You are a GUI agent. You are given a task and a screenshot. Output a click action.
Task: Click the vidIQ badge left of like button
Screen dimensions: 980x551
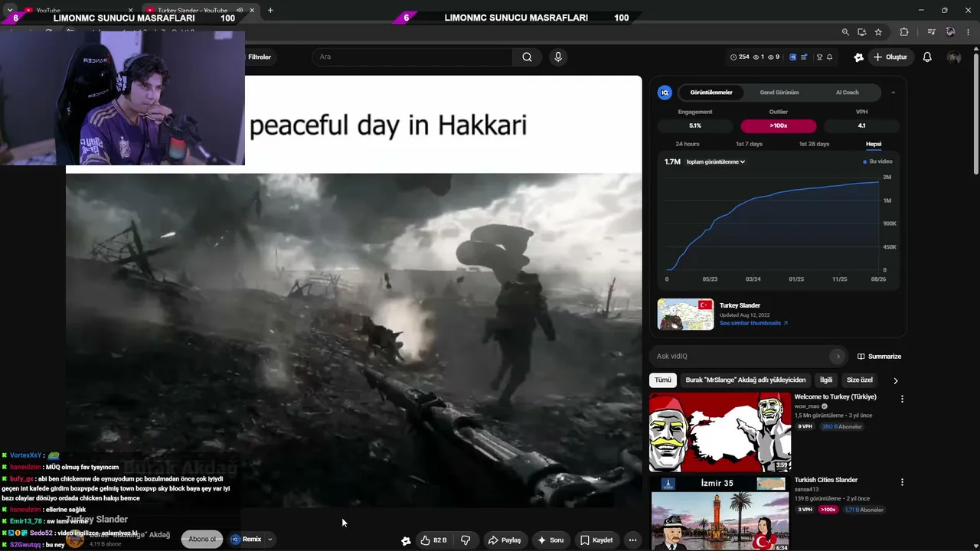click(406, 540)
